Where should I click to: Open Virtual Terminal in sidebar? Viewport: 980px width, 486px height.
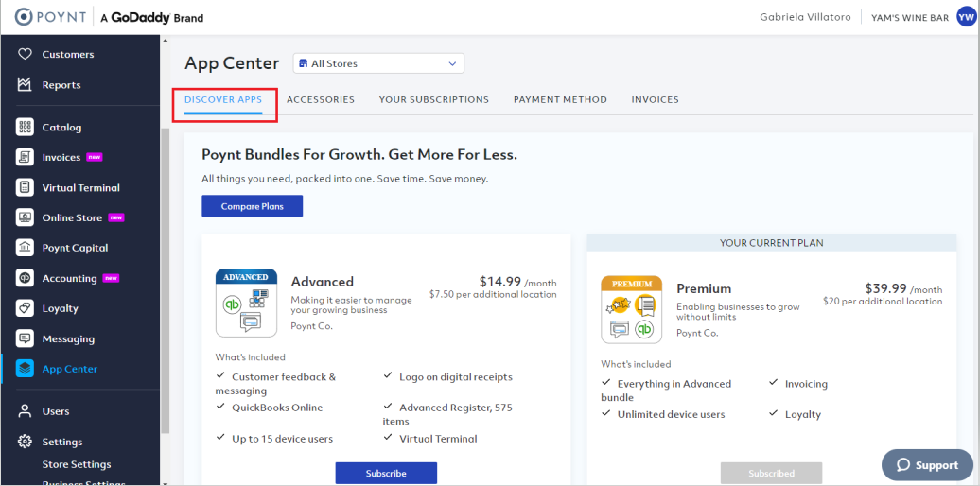pos(80,187)
